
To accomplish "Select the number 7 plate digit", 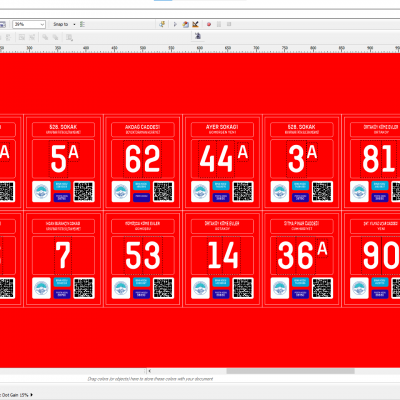I will click(x=63, y=255).
